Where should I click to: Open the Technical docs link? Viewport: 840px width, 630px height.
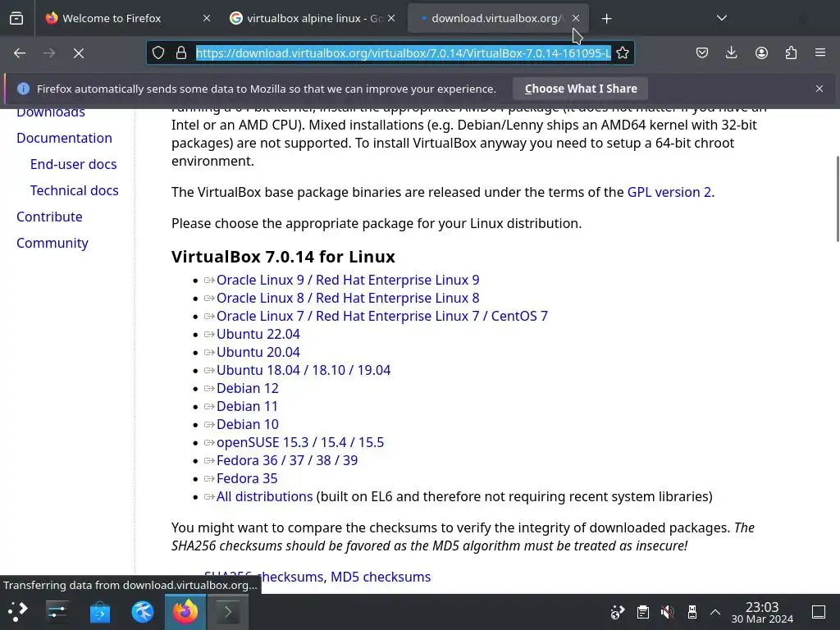coord(75,190)
